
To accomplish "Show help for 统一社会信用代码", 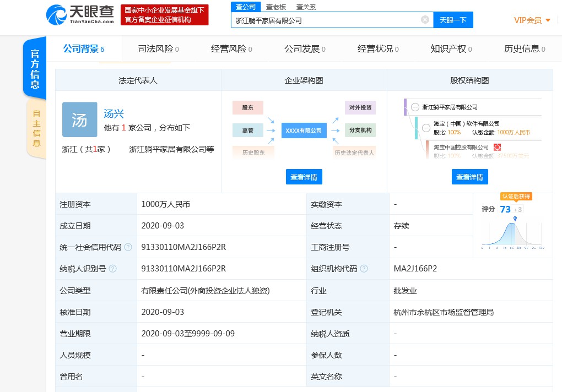I will pos(128,247).
